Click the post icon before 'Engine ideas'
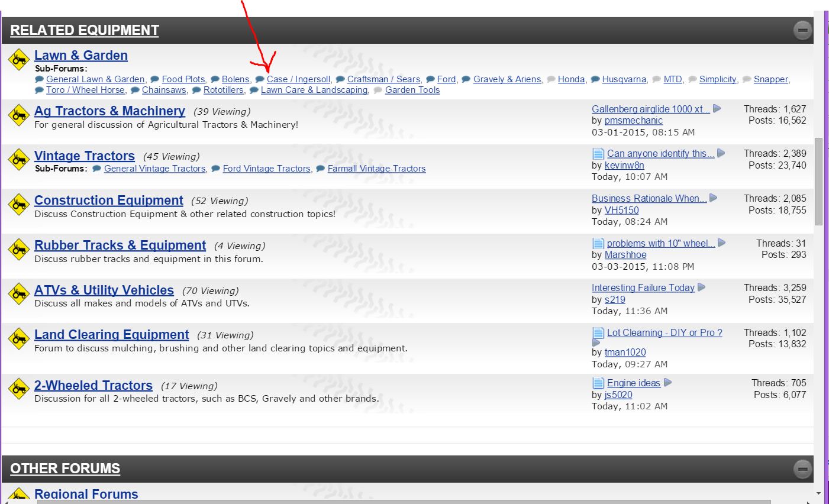 click(x=598, y=383)
